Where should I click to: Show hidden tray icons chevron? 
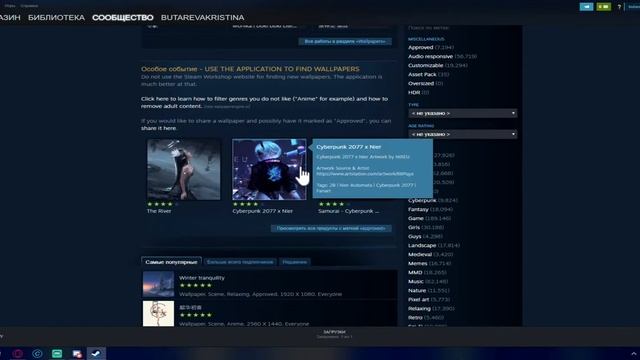[x=633, y=353]
